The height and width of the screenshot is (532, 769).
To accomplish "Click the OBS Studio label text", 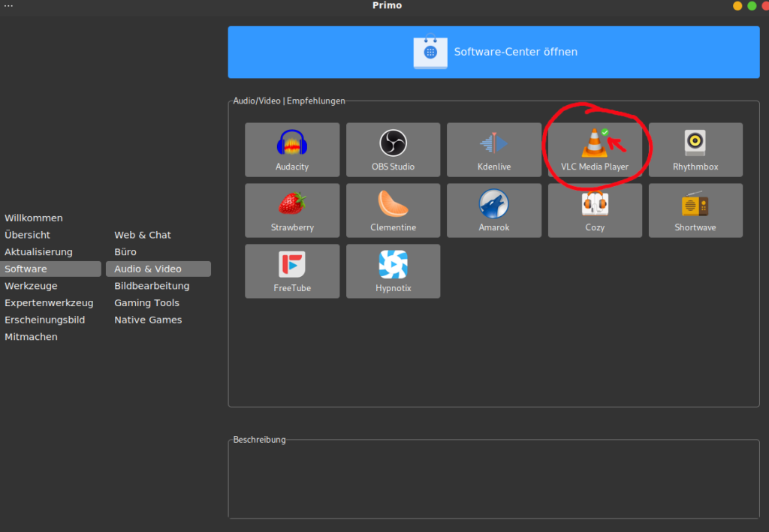I will click(x=393, y=167).
